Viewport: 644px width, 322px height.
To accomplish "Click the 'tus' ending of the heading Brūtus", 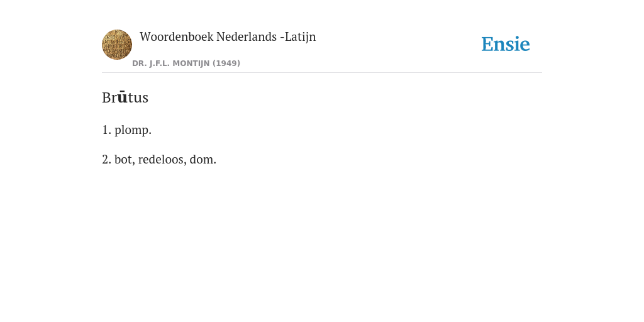I will pyautogui.click(x=138, y=97).
